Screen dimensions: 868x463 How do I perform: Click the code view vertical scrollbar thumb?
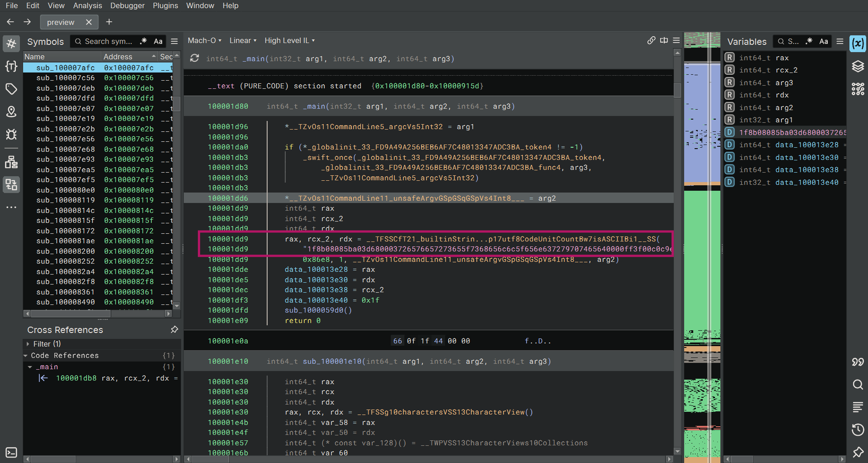(677, 91)
